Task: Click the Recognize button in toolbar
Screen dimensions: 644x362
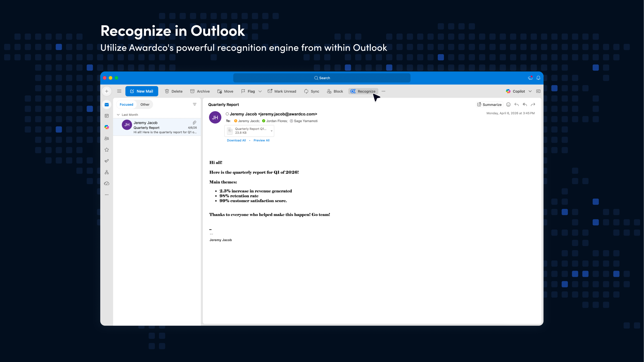Action: tap(363, 91)
